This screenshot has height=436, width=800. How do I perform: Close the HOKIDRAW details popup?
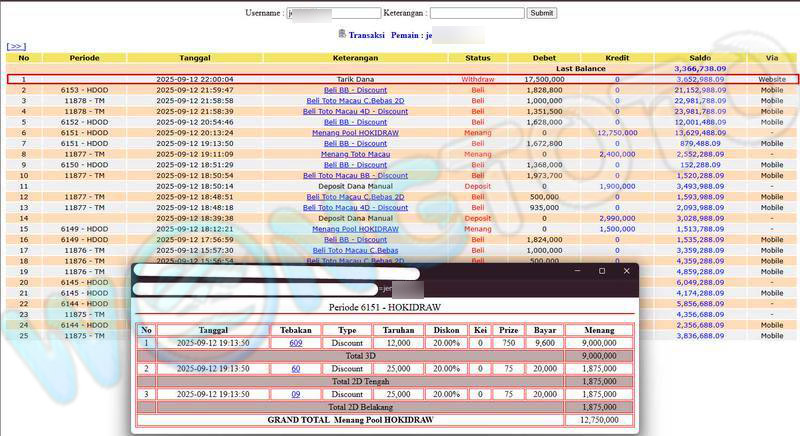tap(627, 271)
